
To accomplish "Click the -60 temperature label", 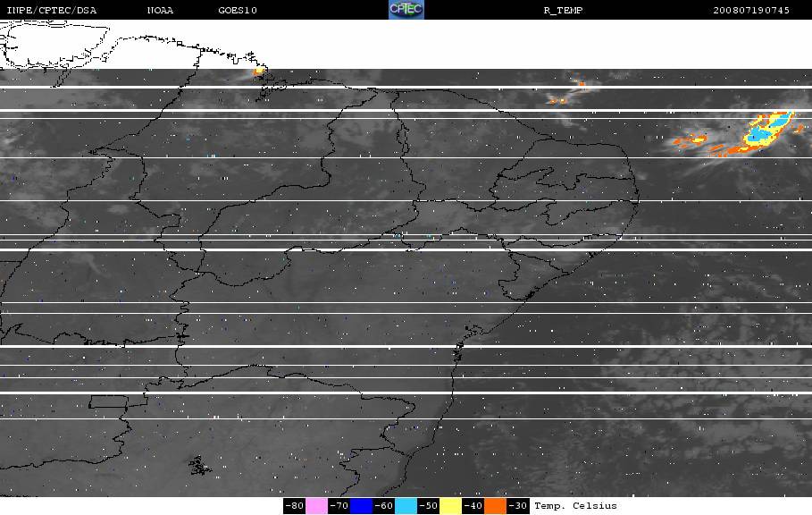I will (x=384, y=506).
